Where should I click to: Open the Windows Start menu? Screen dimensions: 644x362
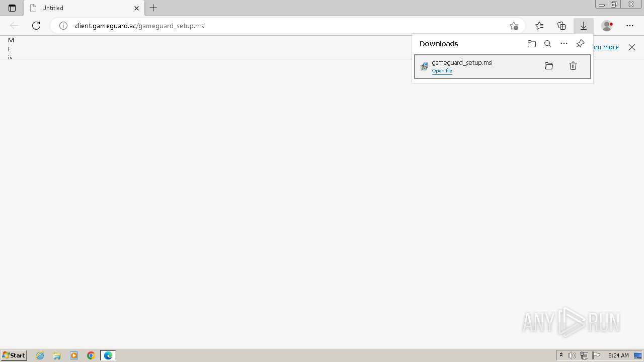click(14, 355)
